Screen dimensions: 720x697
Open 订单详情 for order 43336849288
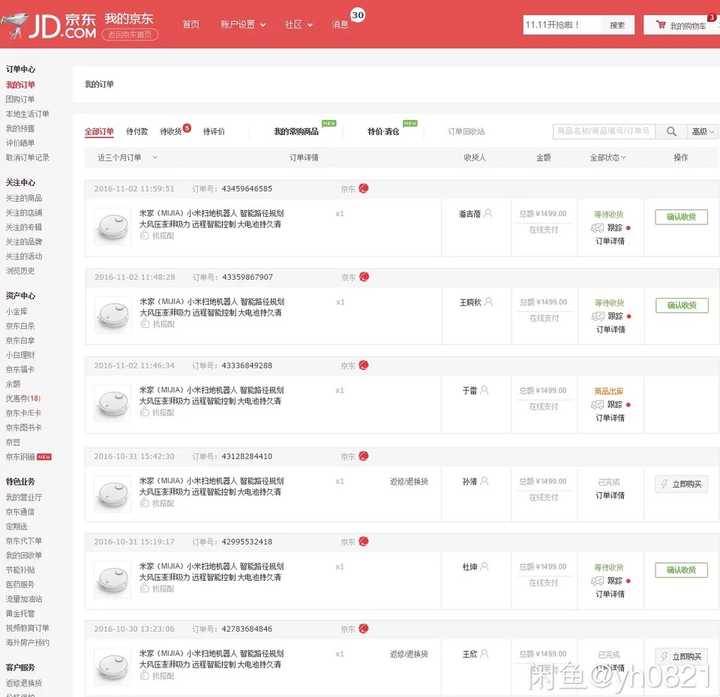coord(610,418)
